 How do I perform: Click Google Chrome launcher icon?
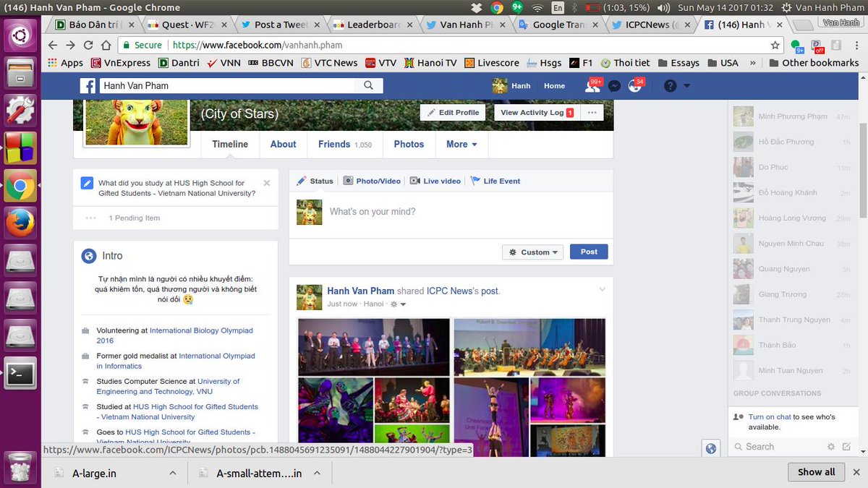20,186
